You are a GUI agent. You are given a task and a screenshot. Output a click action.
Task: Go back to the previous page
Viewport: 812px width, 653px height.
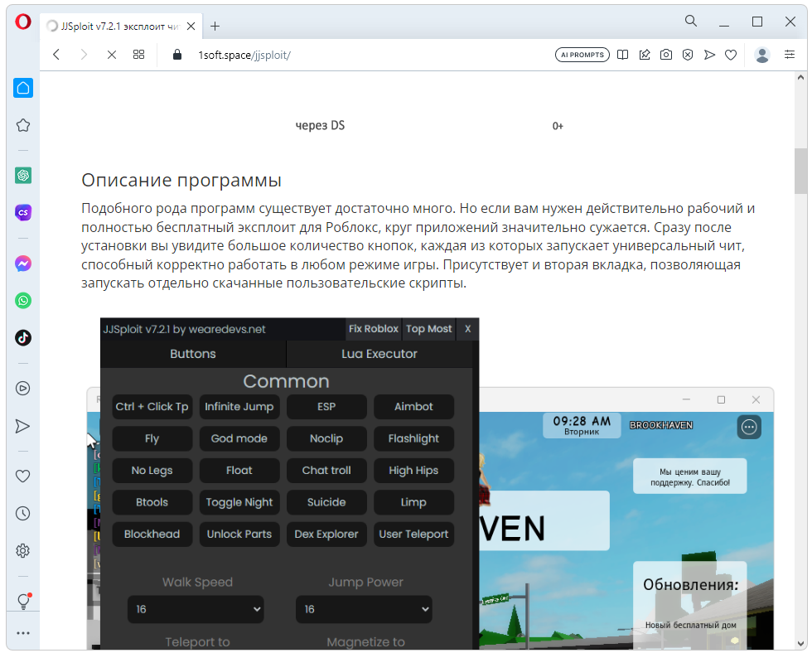57,55
